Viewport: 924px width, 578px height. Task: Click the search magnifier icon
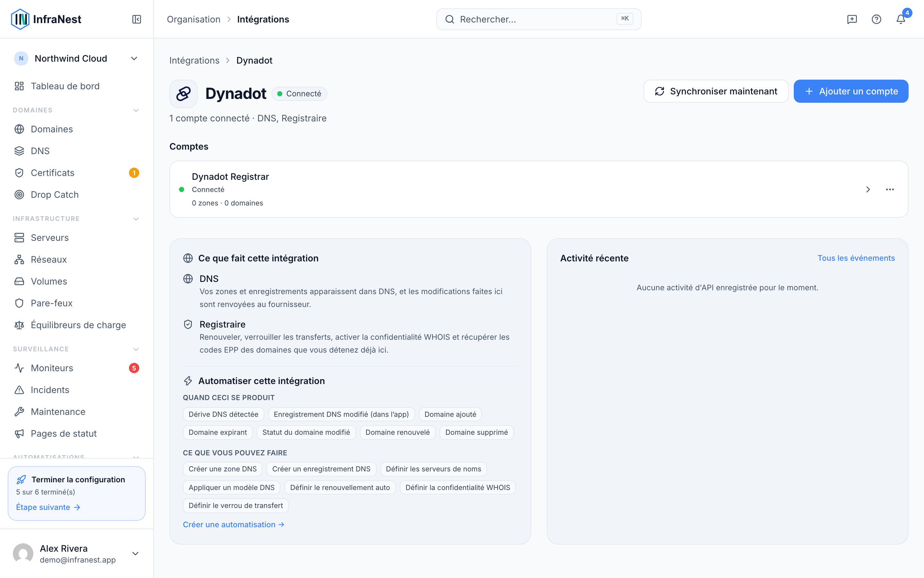click(450, 19)
